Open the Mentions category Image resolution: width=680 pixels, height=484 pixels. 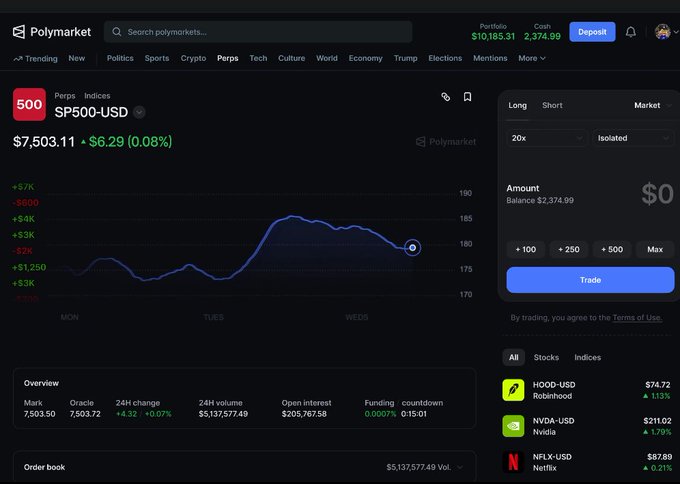(490, 58)
